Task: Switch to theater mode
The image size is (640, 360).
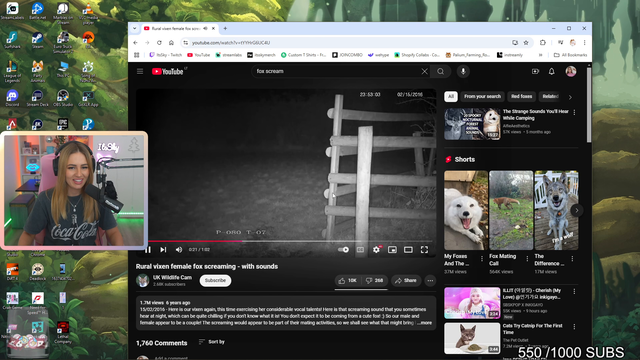Action: coord(408,249)
